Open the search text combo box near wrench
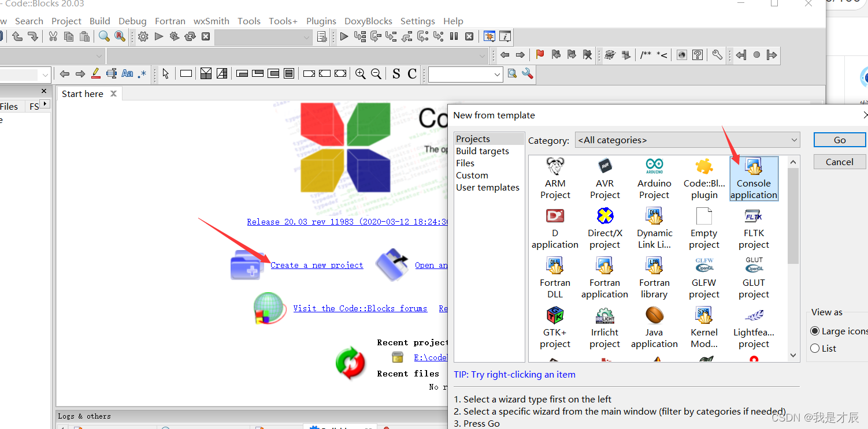868x429 pixels. [x=466, y=74]
